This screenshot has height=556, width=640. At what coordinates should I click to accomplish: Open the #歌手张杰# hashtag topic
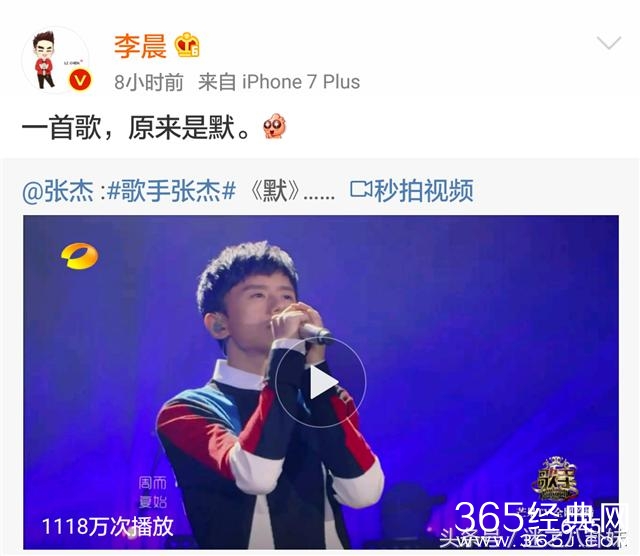pyautogui.click(x=171, y=191)
